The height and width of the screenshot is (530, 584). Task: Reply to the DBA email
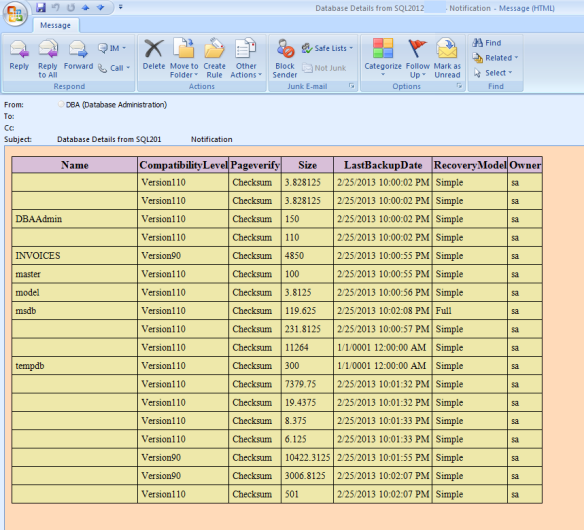click(19, 56)
